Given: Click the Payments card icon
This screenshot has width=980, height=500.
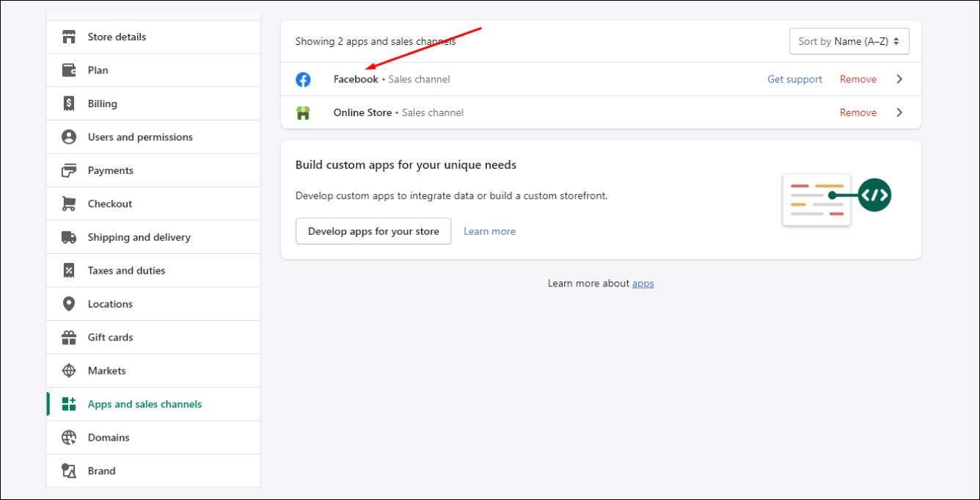Looking at the screenshot, I should click(69, 170).
